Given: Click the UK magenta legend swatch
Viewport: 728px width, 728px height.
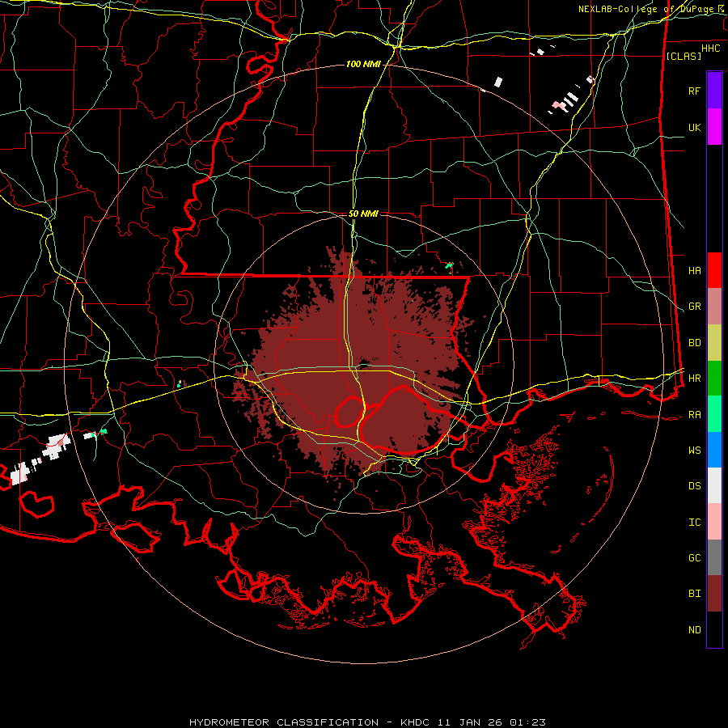Looking at the screenshot, I should (714, 127).
